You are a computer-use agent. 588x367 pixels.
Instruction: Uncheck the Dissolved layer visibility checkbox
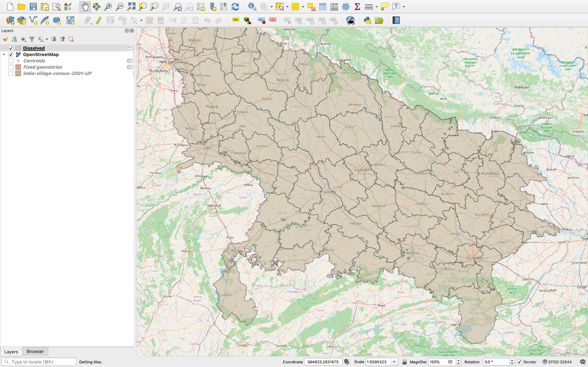11,48
